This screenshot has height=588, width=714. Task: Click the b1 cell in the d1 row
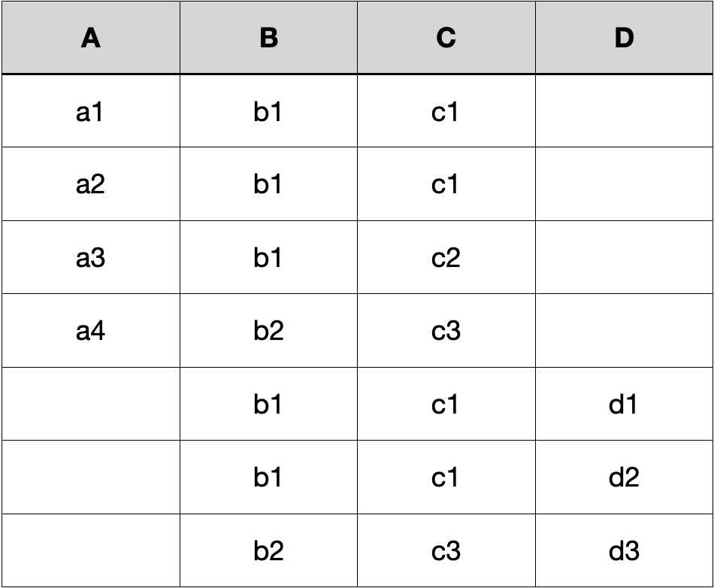coord(268,405)
